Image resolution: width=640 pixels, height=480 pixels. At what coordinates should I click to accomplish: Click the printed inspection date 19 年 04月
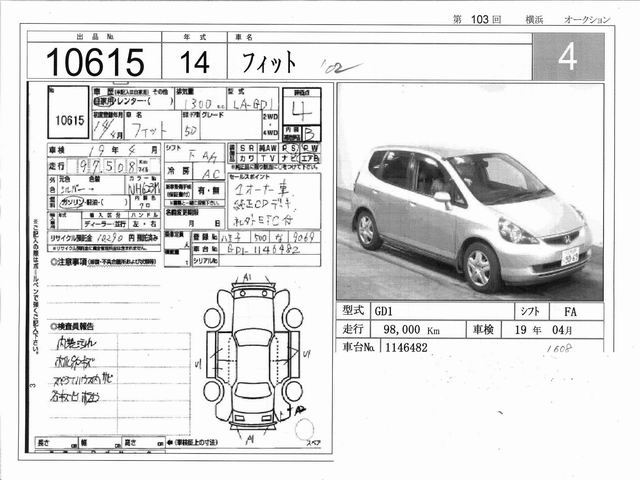543,330
